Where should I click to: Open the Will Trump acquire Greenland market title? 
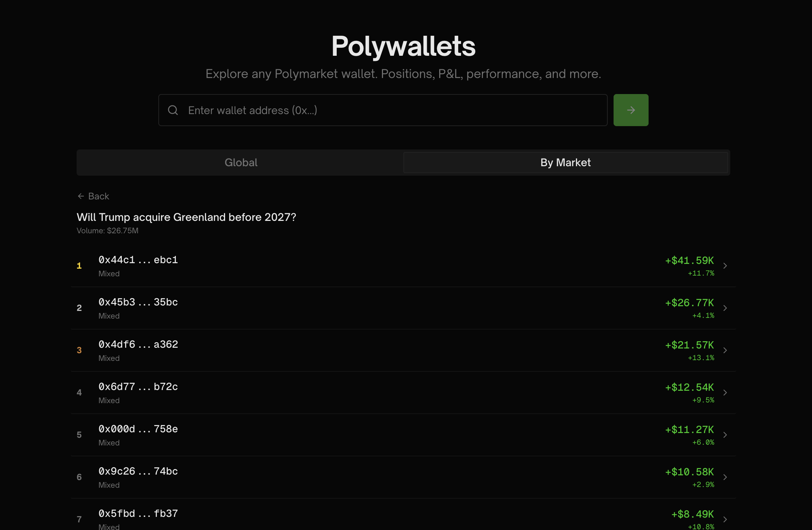coord(186,217)
